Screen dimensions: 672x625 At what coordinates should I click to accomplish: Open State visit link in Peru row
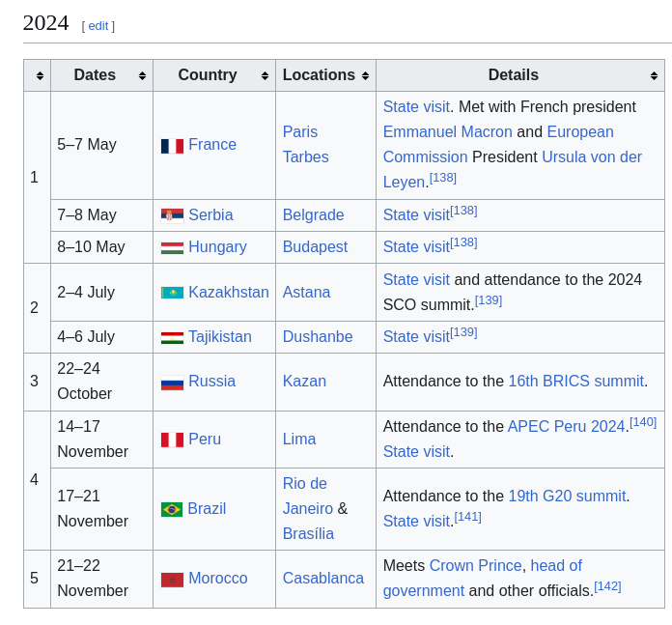(x=416, y=451)
